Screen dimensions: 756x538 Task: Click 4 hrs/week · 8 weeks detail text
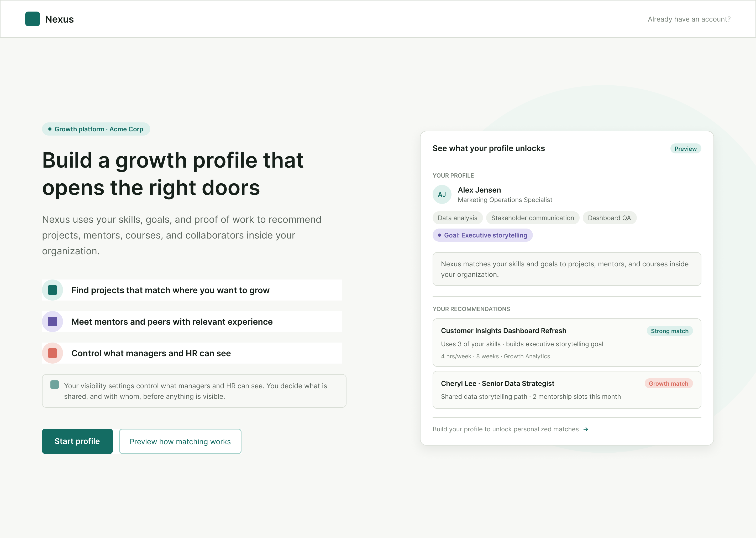[496, 356]
